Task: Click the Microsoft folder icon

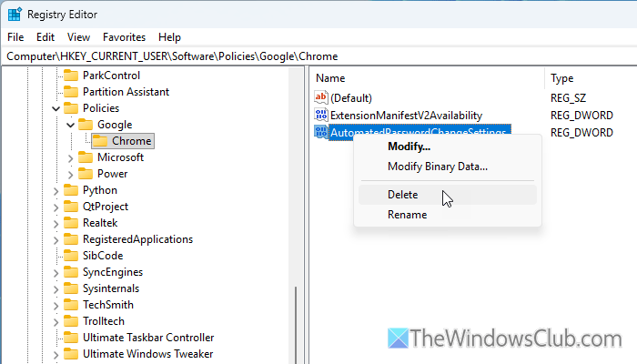Action: click(x=86, y=157)
